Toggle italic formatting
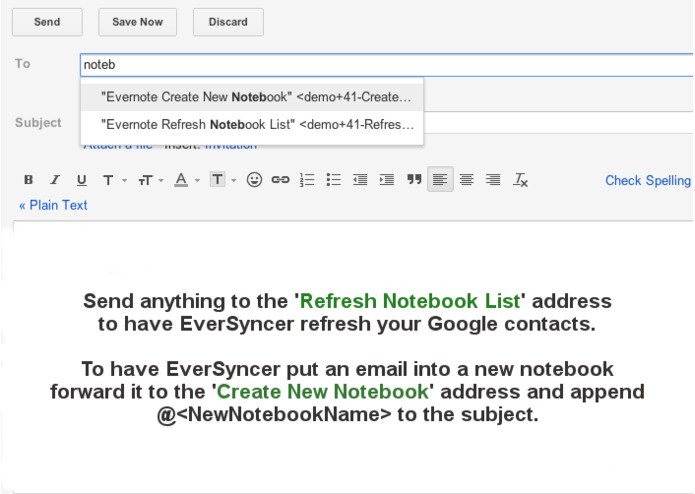This screenshot has width=695, height=494. click(55, 179)
